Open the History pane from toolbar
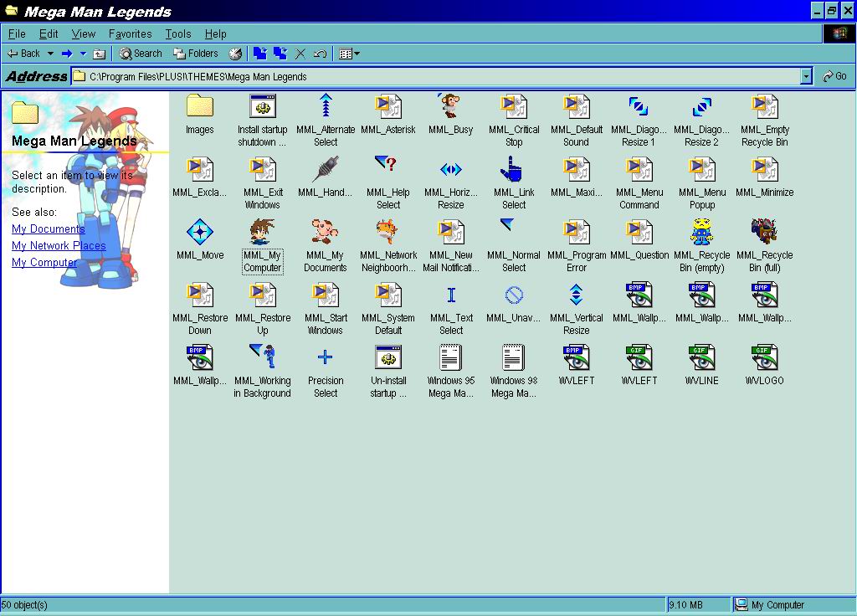The height and width of the screenshot is (616, 857). click(x=235, y=54)
